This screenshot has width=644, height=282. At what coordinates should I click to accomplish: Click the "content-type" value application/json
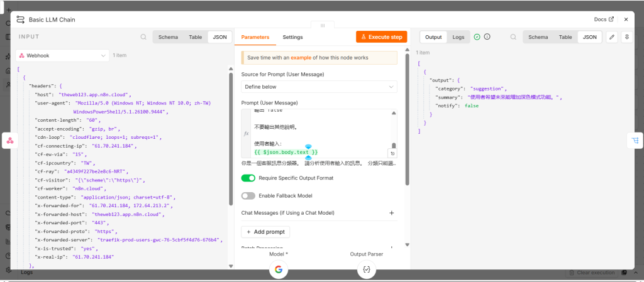tap(128, 197)
